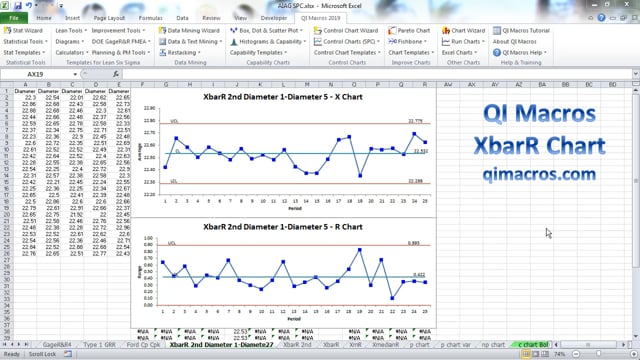The image size is (640, 360).
Task: Switch to the Data ribbon tab
Action: tap(182, 18)
